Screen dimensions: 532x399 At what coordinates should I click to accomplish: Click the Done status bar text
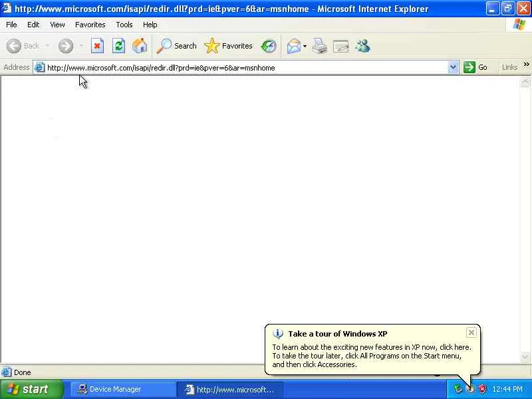coord(23,372)
